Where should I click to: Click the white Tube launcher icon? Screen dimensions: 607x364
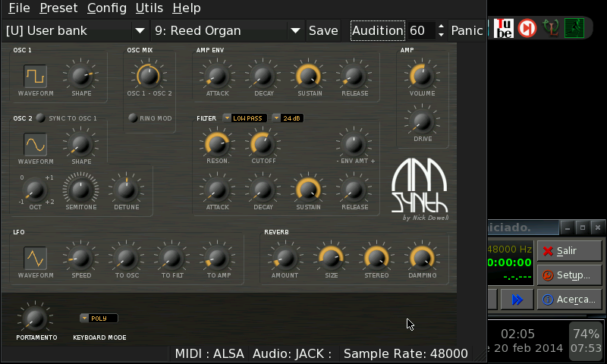click(504, 29)
